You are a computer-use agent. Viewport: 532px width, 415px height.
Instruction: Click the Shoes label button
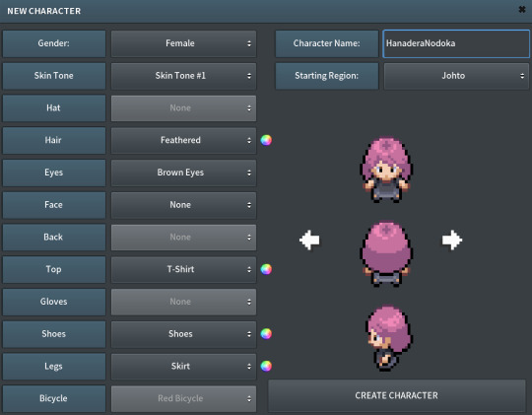tap(54, 334)
